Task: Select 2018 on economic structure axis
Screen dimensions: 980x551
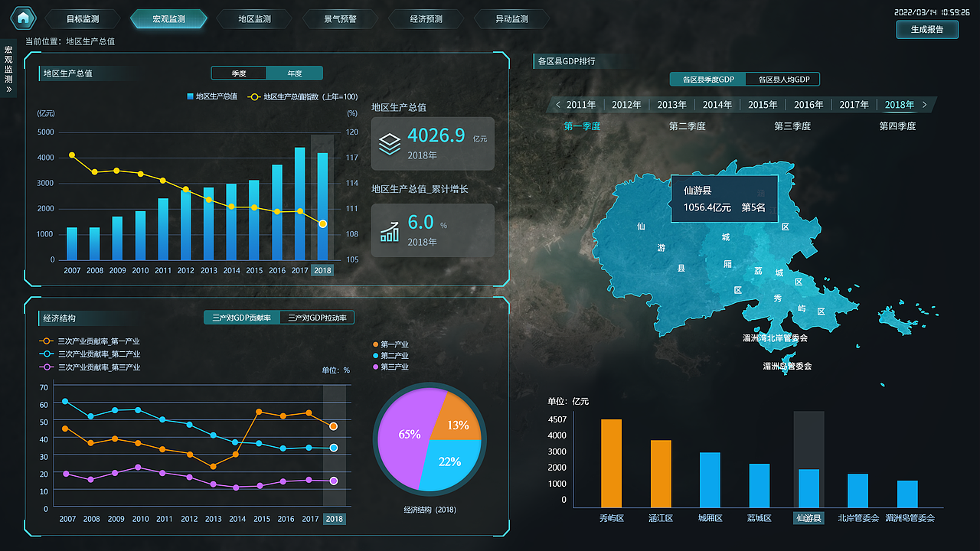Action: [334, 519]
